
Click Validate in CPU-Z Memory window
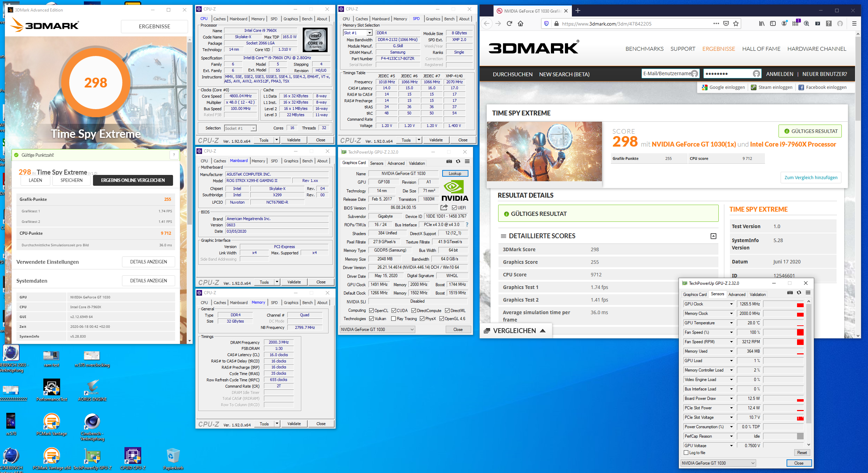coord(294,424)
